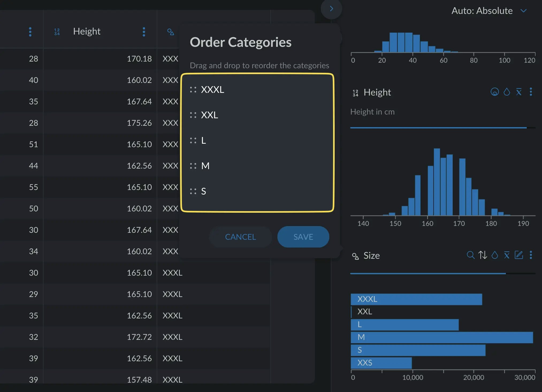Screen dimensions: 542x392
Task: Click the color droplet icon for Size
Action: 495,255
